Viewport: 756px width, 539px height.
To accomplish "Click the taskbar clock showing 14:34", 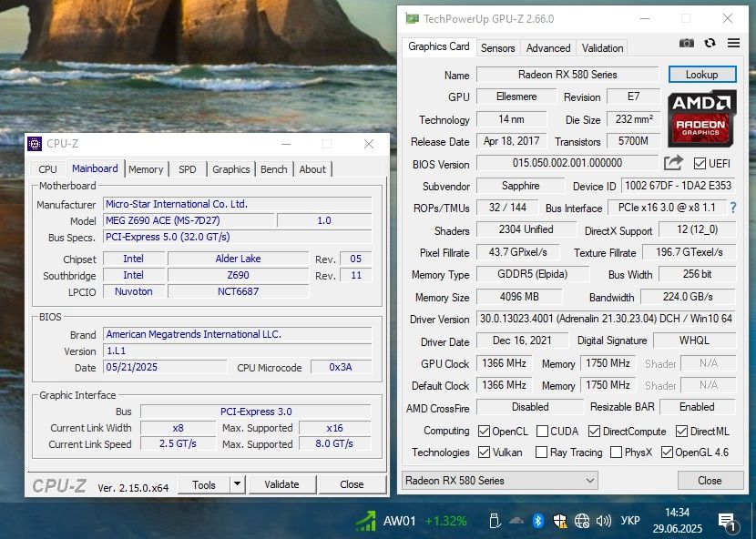I will coord(678,521).
